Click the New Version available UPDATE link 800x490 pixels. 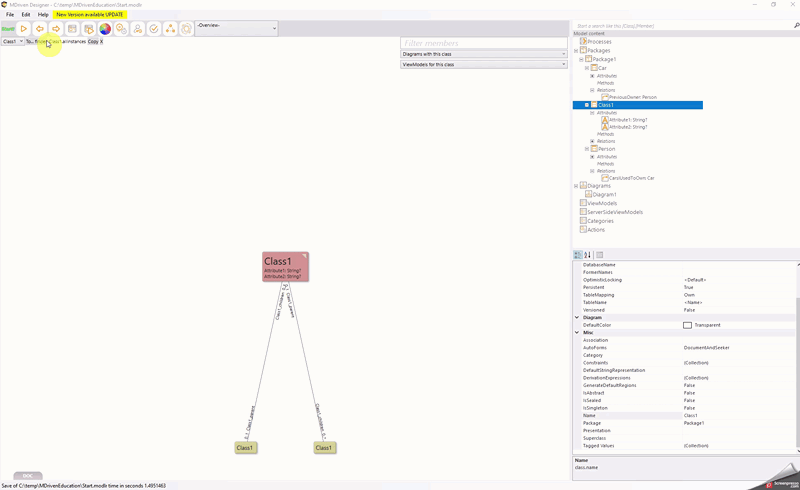point(90,15)
